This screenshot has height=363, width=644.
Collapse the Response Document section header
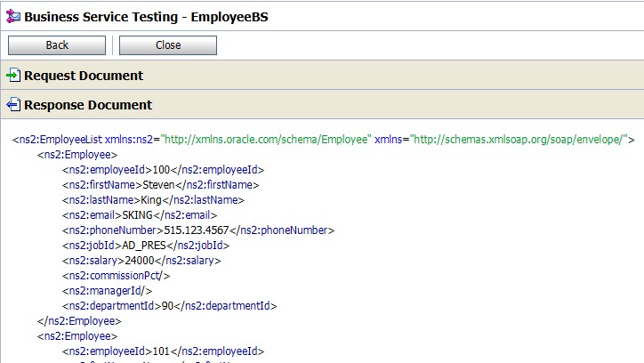point(87,105)
